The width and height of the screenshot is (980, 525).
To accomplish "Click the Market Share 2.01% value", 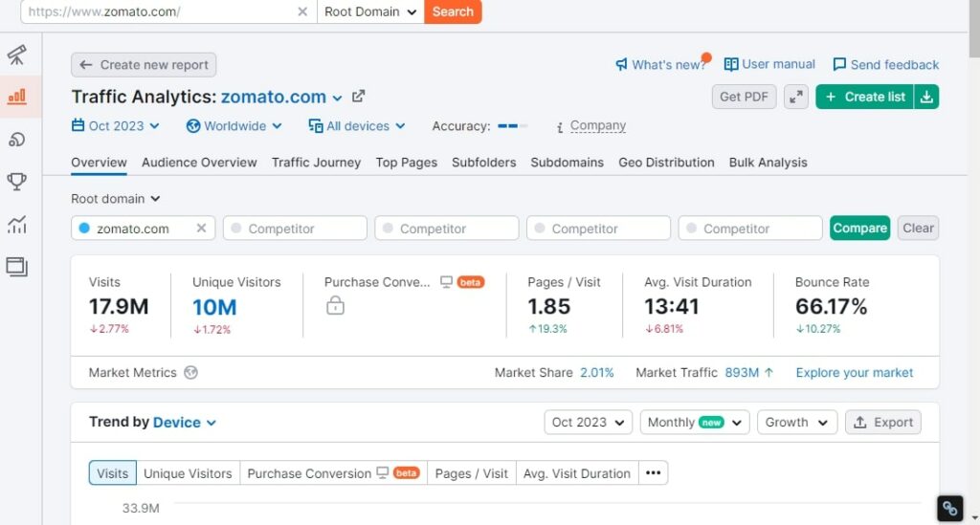I will coord(597,373).
